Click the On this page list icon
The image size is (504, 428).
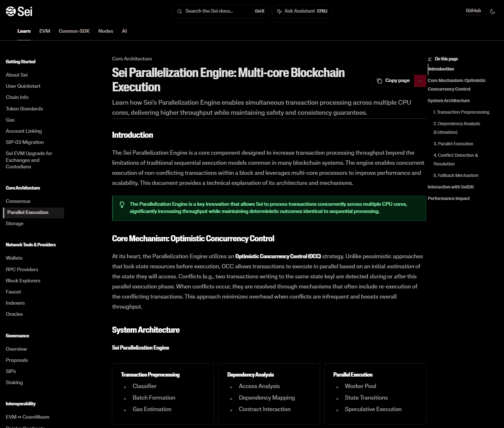click(430, 59)
